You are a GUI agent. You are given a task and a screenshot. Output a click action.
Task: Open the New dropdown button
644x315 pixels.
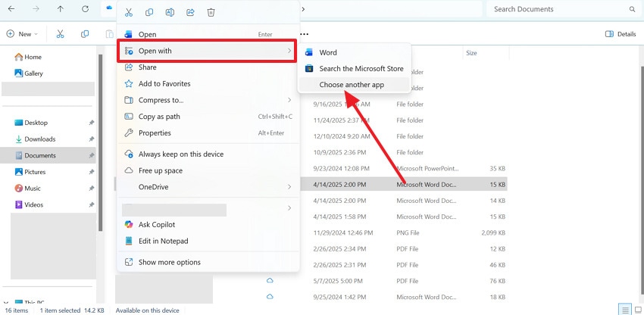point(22,34)
